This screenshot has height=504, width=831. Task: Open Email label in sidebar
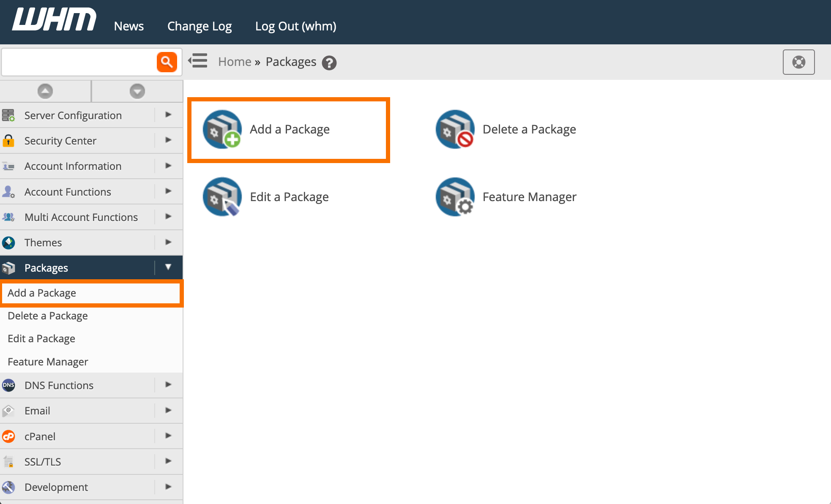37,411
